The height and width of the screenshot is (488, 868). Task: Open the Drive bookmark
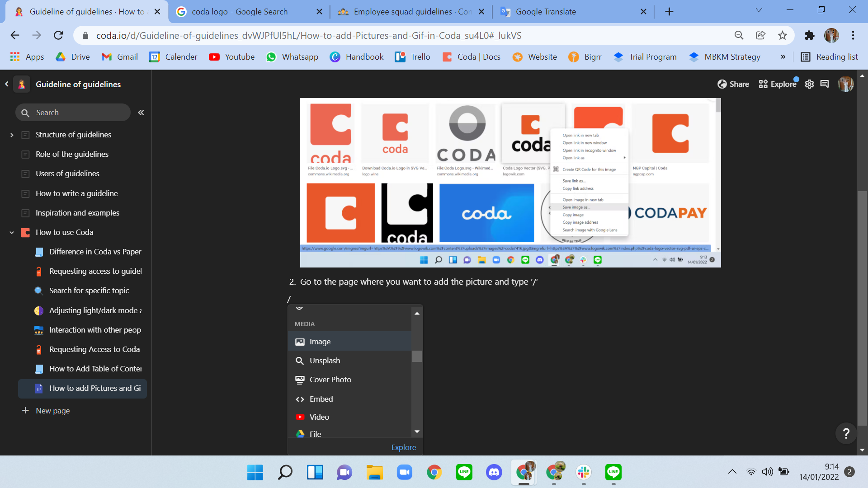[73, 56]
